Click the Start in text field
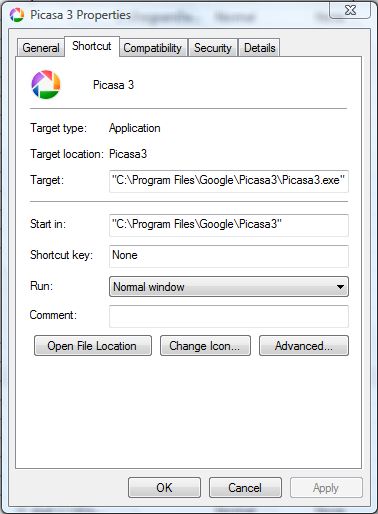The height and width of the screenshot is (514, 378). coord(229,225)
